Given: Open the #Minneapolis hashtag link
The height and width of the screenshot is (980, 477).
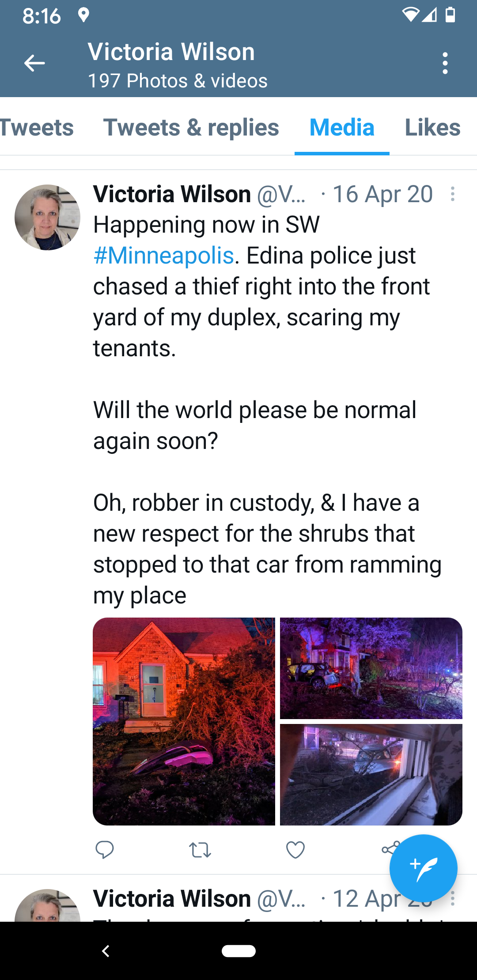Looking at the screenshot, I should point(164,256).
